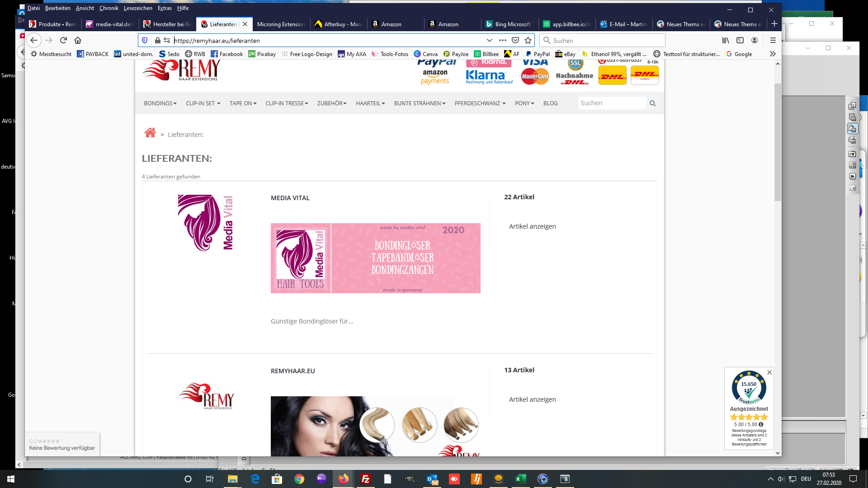Toggle Firefox sidebar view icon
The width and height of the screenshot is (868, 488).
(x=740, y=40)
